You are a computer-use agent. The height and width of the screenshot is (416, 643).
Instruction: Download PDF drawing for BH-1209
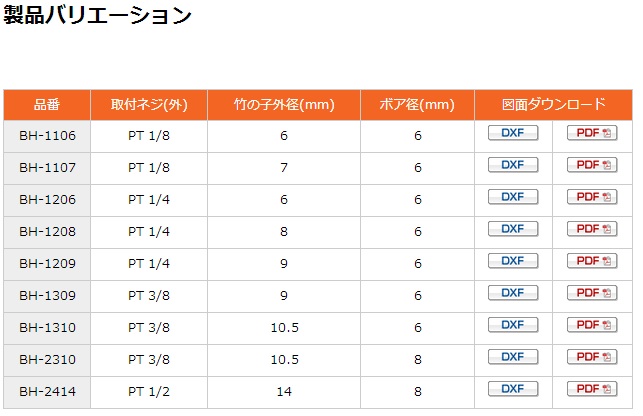[x=592, y=261]
